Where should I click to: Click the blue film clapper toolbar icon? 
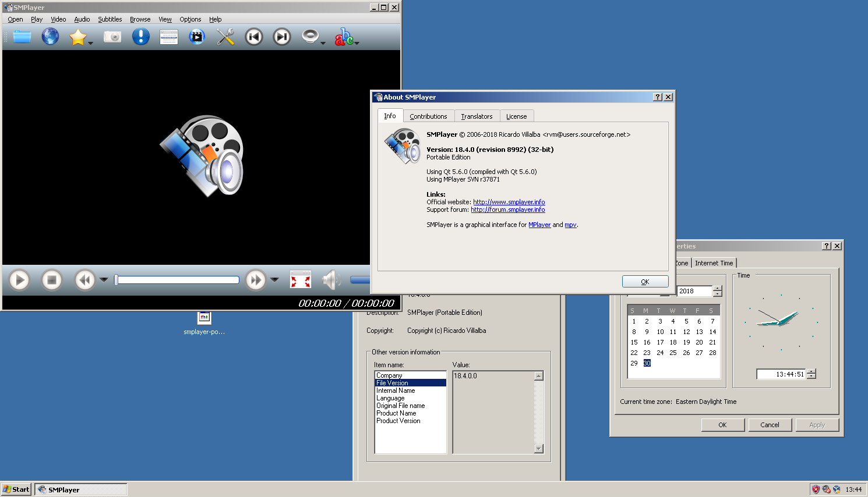197,37
